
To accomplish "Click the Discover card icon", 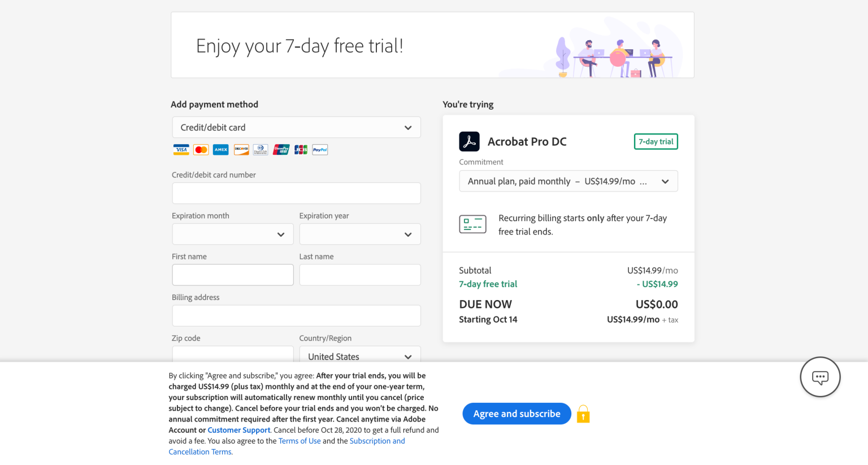I will 241,150.
